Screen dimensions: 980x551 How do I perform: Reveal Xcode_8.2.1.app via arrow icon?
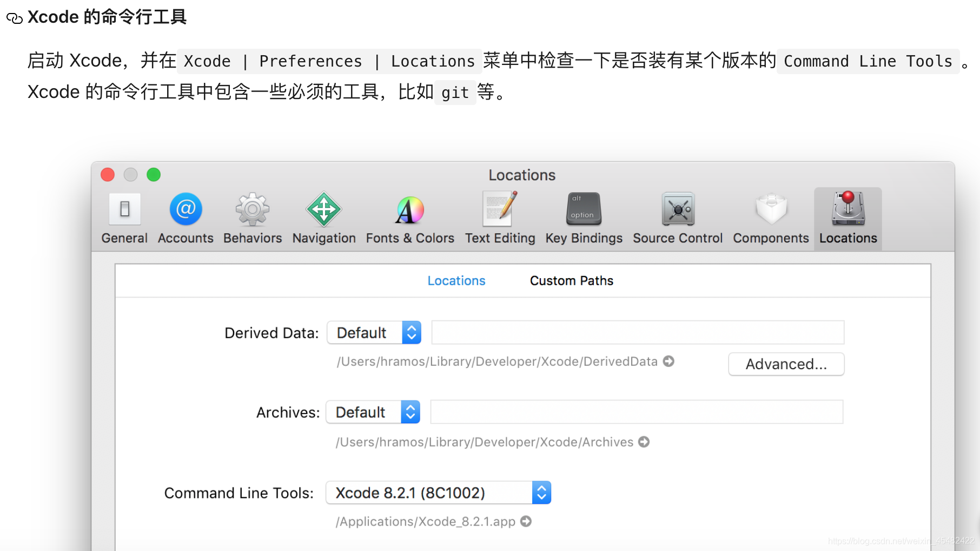coord(526,521)
